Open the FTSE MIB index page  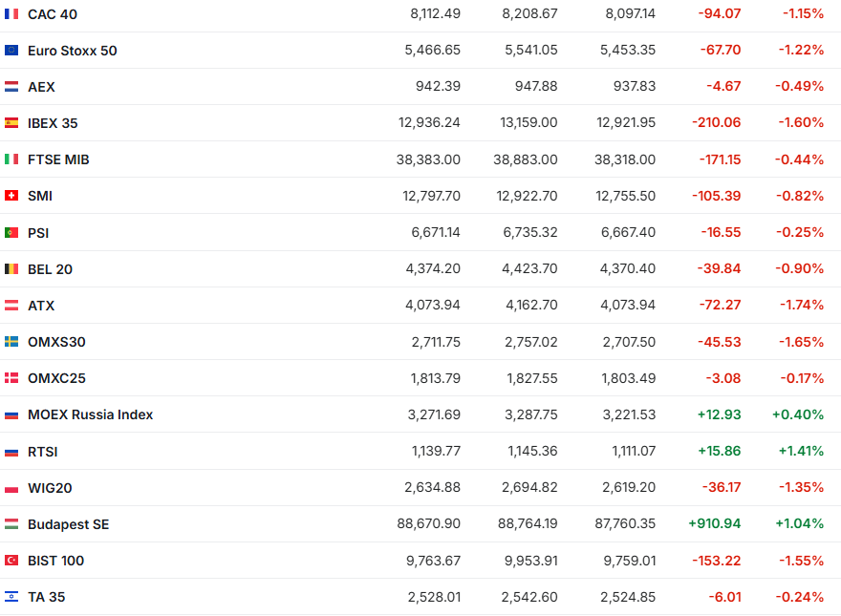click(x=58, y=159)
